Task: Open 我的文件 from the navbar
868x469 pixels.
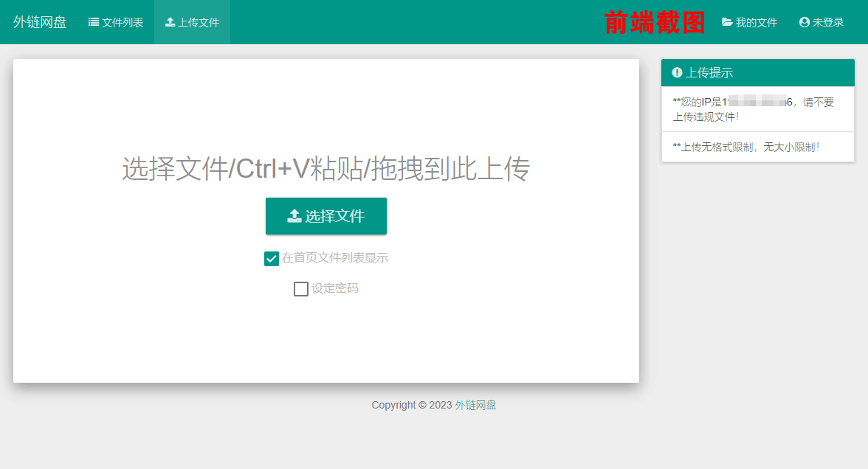Action: (750, 22)
